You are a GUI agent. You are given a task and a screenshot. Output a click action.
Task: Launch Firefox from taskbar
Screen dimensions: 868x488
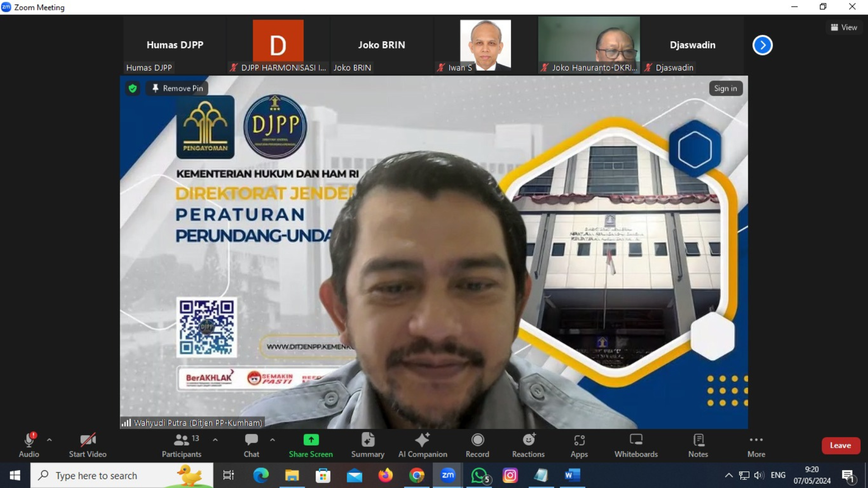pyautogui.click(x=386, y=475)
